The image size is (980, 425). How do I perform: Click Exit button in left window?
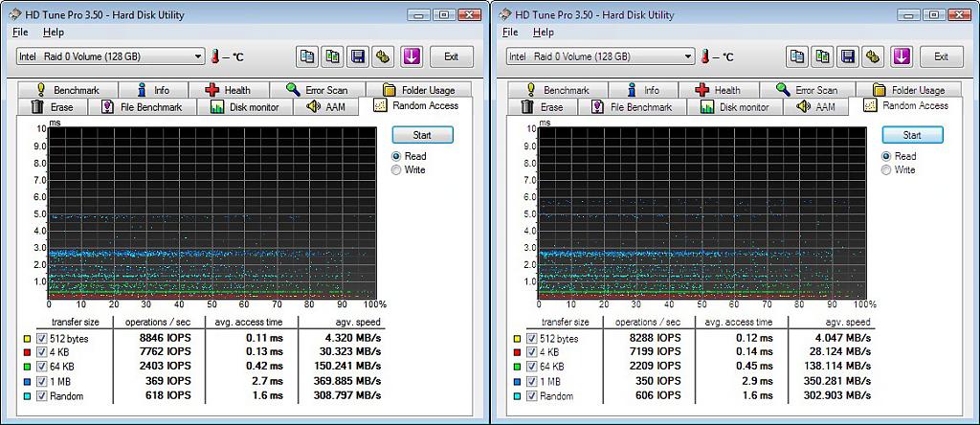point(452,56)
